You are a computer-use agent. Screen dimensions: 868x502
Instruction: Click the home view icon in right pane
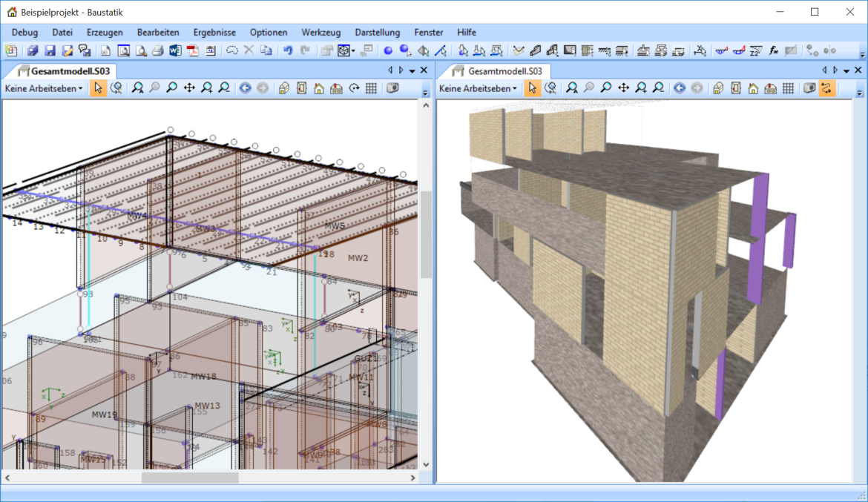(x=753, y=88)
